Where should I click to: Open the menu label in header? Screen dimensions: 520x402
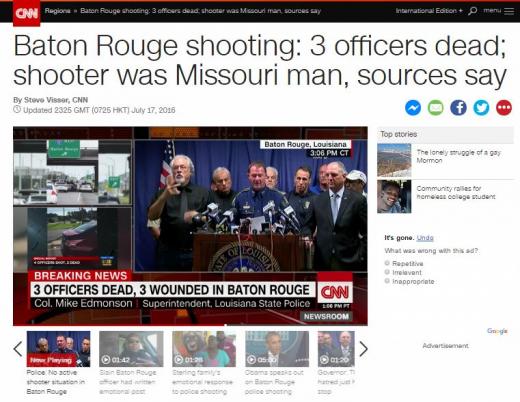[x=492, y=10]
